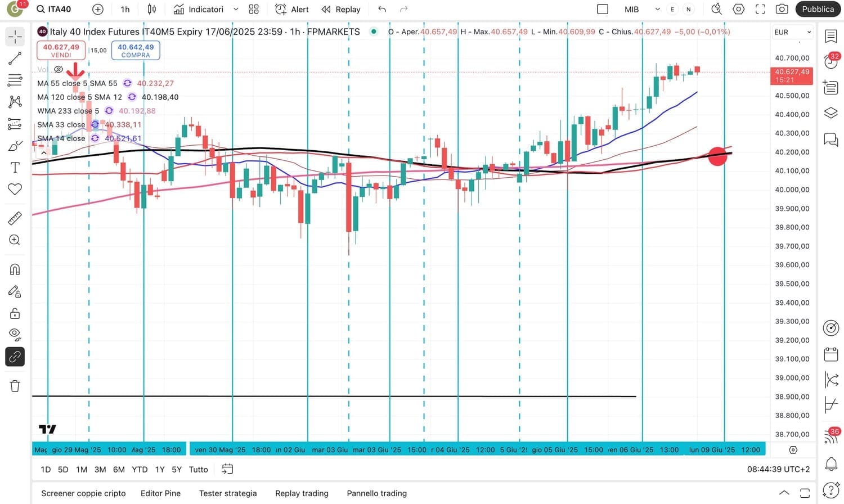The height and width of the screenshot is (504, 844).
Task: Open the indicator templates grid icon
Action: [x=254, y=9]
